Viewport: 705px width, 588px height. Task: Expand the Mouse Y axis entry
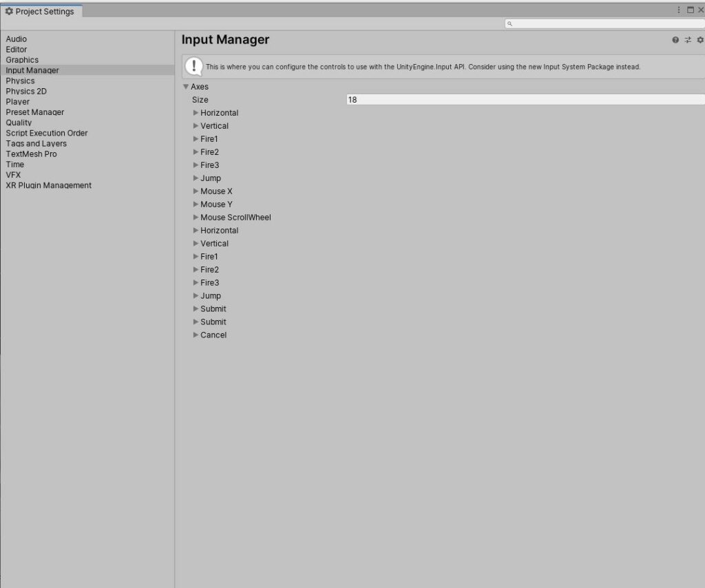[x=196, y=204]
